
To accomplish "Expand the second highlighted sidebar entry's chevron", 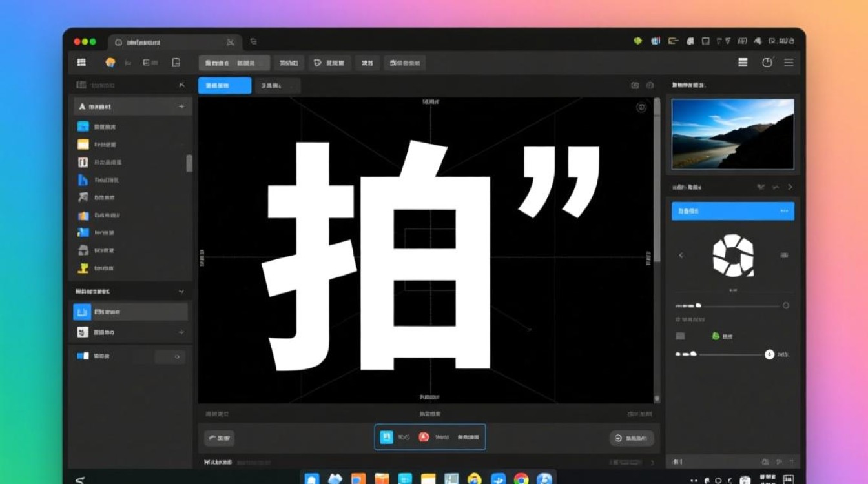I will (x=183, y=332).
